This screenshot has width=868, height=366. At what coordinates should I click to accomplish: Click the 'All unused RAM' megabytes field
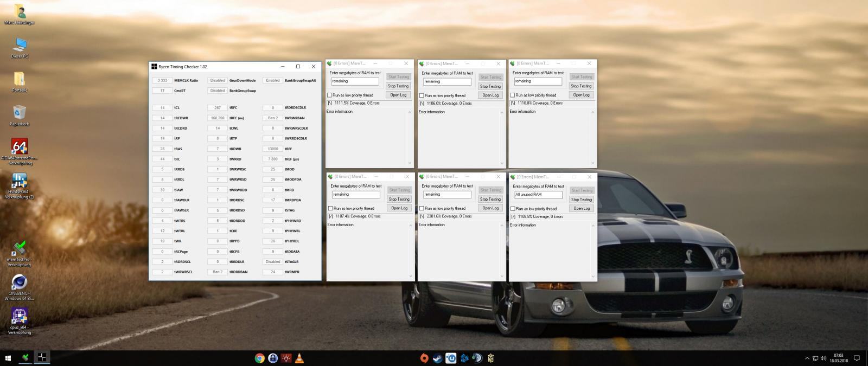pyautogui.click(x=538, y=195)
